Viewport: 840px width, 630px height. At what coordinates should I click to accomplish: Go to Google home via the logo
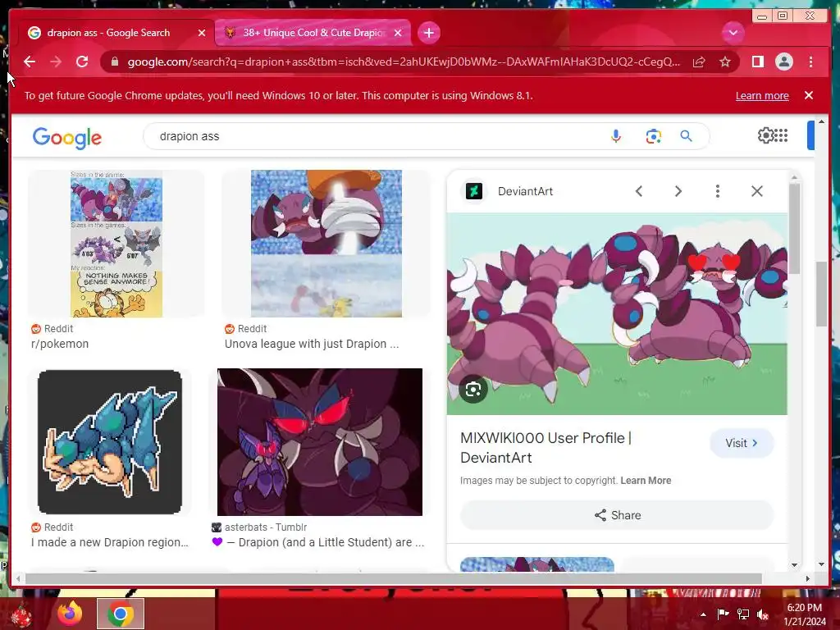click(67, 138)
